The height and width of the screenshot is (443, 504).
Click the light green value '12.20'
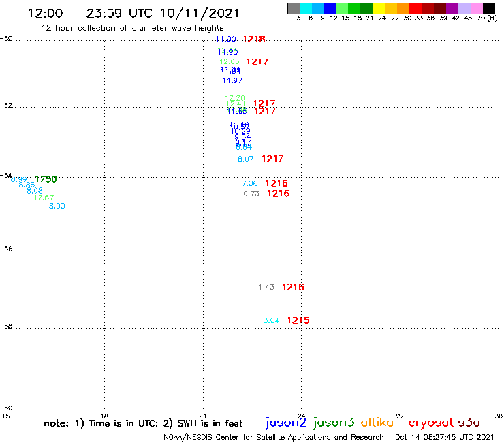pos(235,98)
